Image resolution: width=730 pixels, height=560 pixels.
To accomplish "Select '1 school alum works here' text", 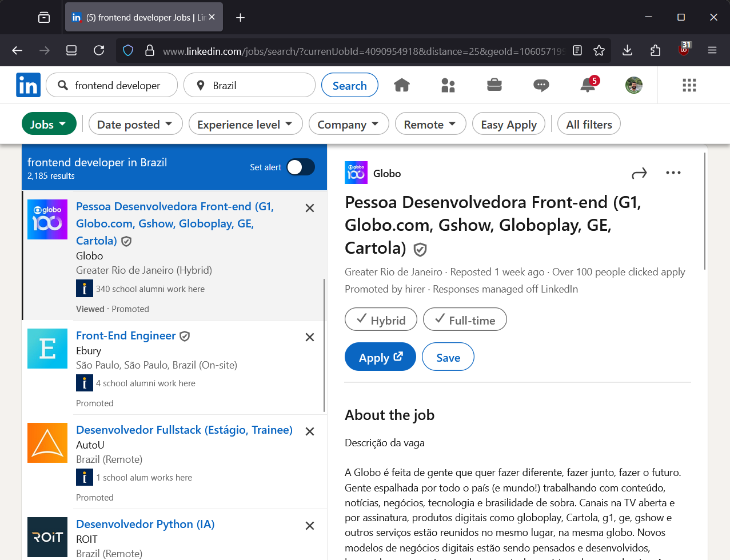I will 144,478.
